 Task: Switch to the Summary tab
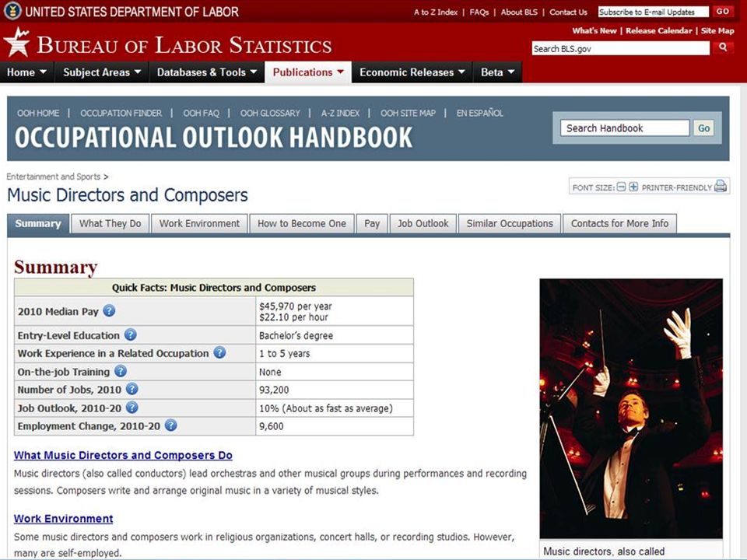[38, 224]
